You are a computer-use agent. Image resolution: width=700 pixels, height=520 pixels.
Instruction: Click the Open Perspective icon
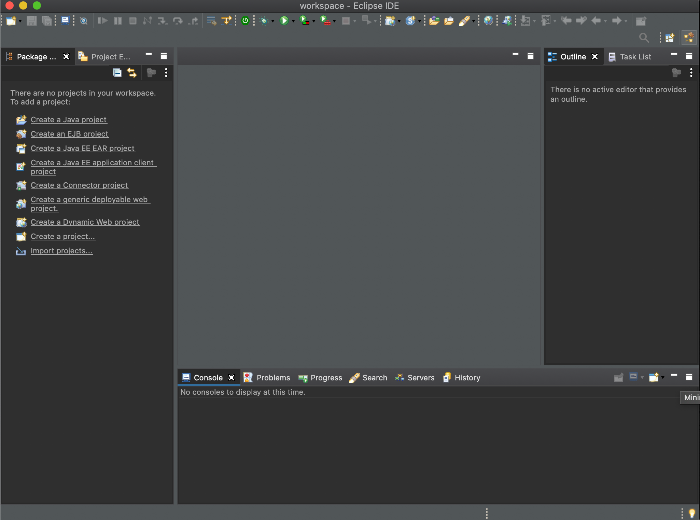[669, 38]
